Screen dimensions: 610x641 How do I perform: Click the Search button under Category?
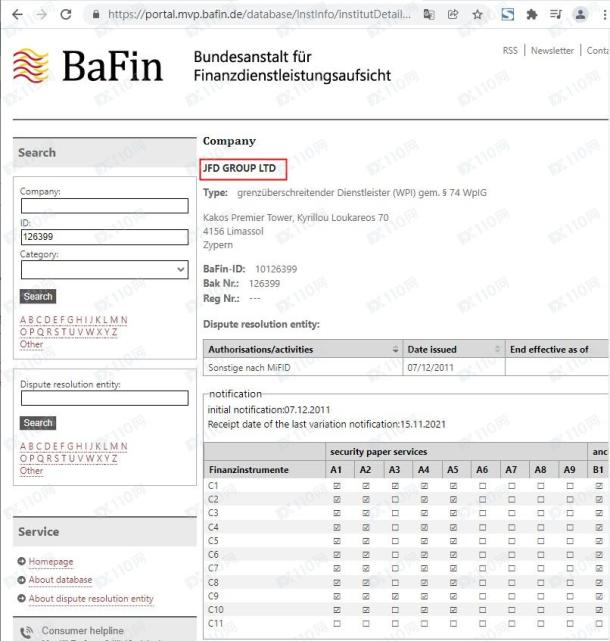pos(38,296)
